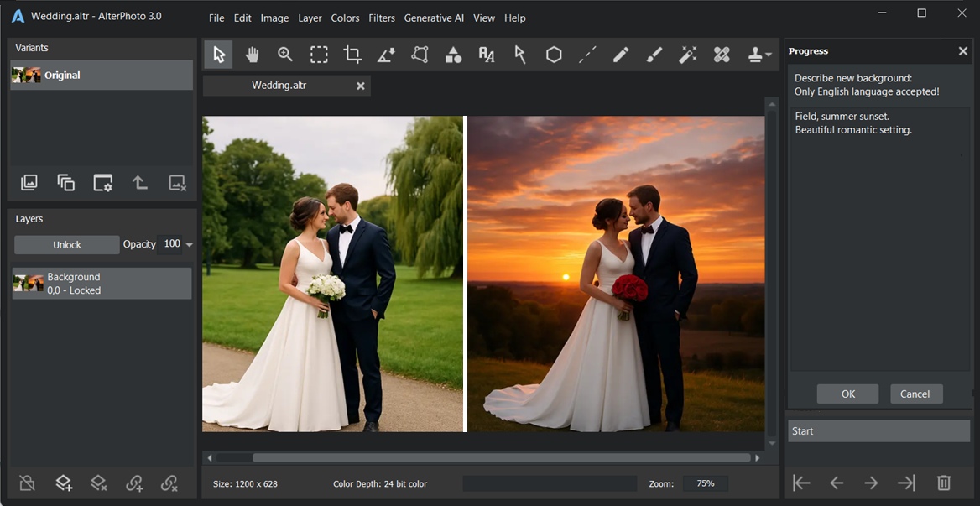This screenshot has height=506, width=980.
Task: Select the Crop tool
Action: 352,54
